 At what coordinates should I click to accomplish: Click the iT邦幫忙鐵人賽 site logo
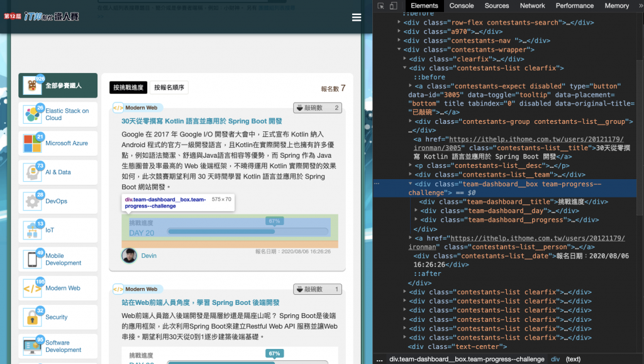tap(42, 16)
